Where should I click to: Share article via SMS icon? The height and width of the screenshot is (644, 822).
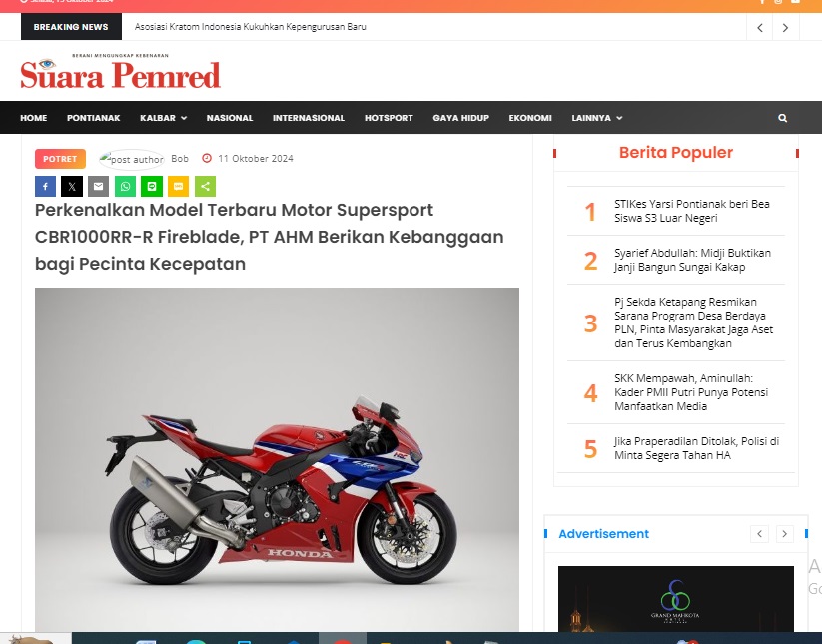(178, 186)
